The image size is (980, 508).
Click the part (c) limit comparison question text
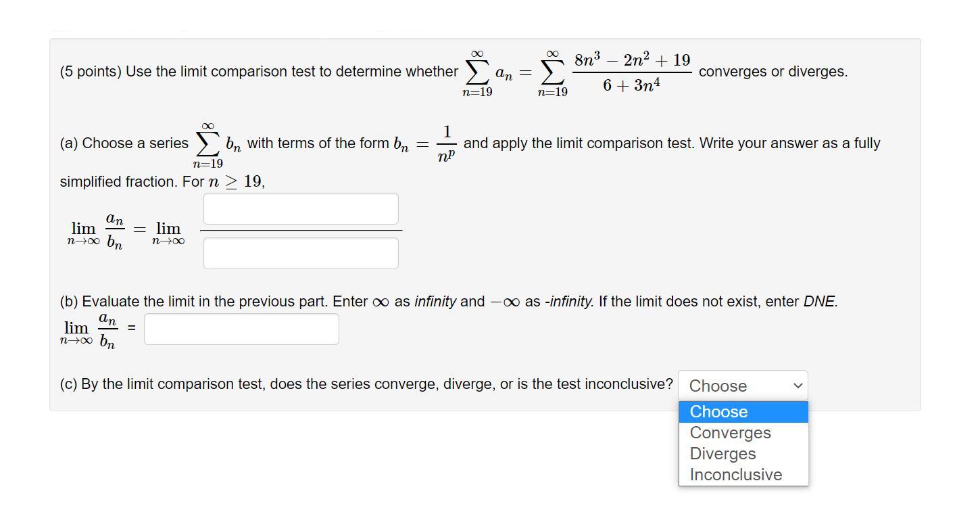366,384
